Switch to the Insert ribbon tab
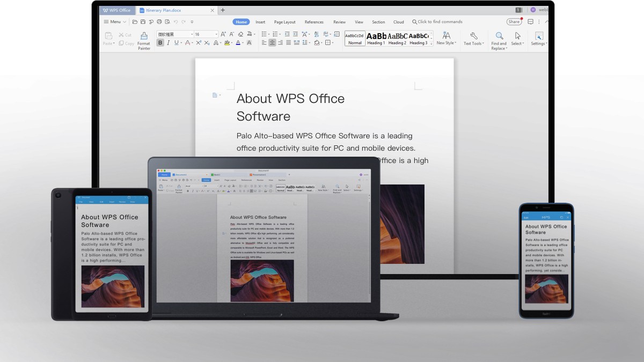The height and width of the screenshot is (362, 644). pos(260,22)
